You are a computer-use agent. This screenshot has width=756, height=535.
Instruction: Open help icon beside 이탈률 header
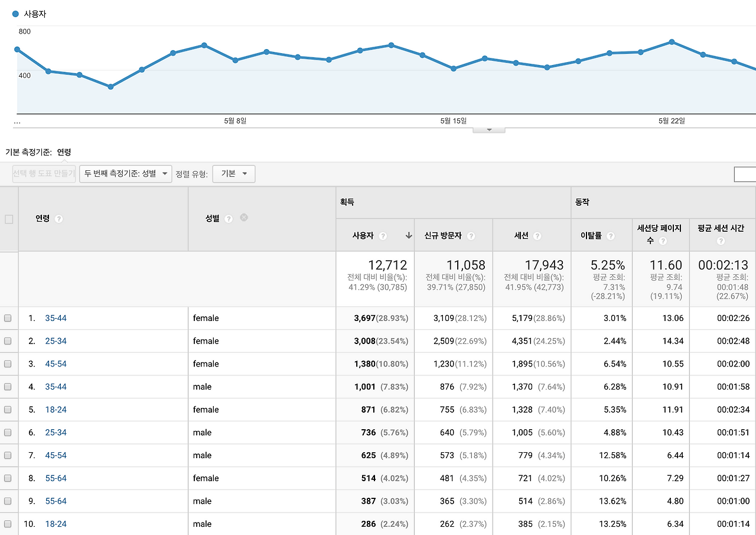[610, 236]
